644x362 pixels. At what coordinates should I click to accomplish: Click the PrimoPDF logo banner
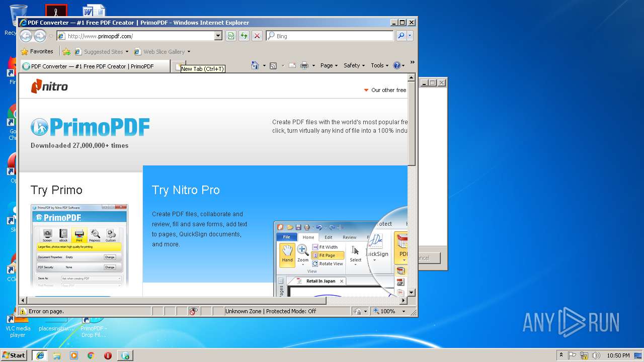90,127
